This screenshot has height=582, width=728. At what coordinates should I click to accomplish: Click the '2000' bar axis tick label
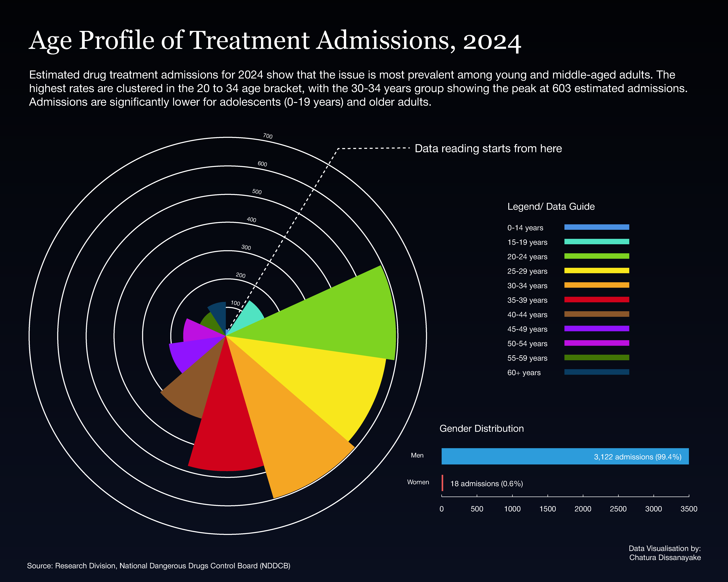(583, 509)
